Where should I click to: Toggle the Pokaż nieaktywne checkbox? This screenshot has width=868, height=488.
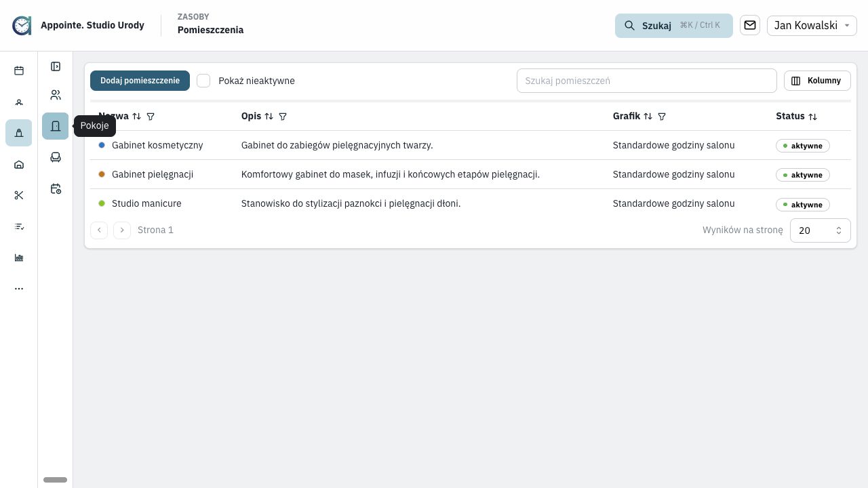pyautogui.click(x=203, y=81)
